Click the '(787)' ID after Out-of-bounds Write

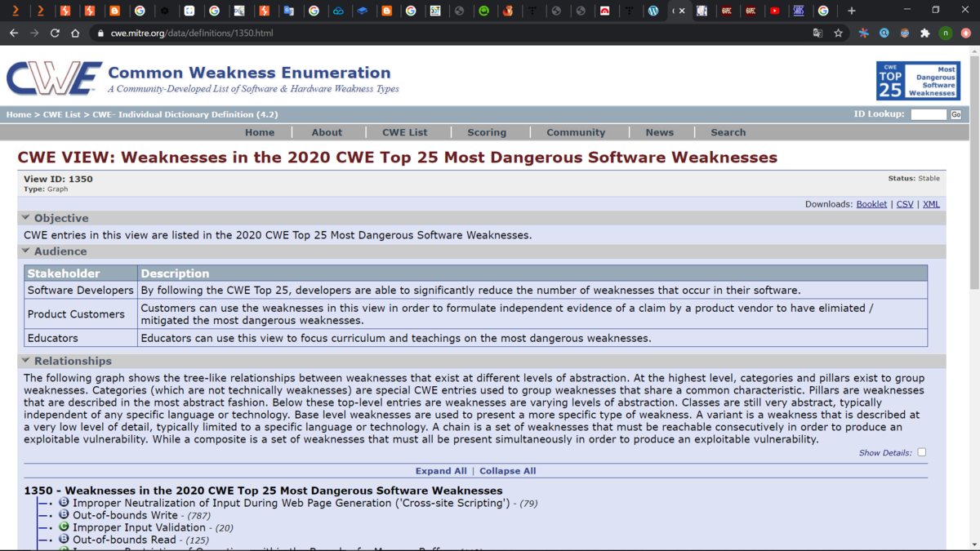(x=198, y=516)
